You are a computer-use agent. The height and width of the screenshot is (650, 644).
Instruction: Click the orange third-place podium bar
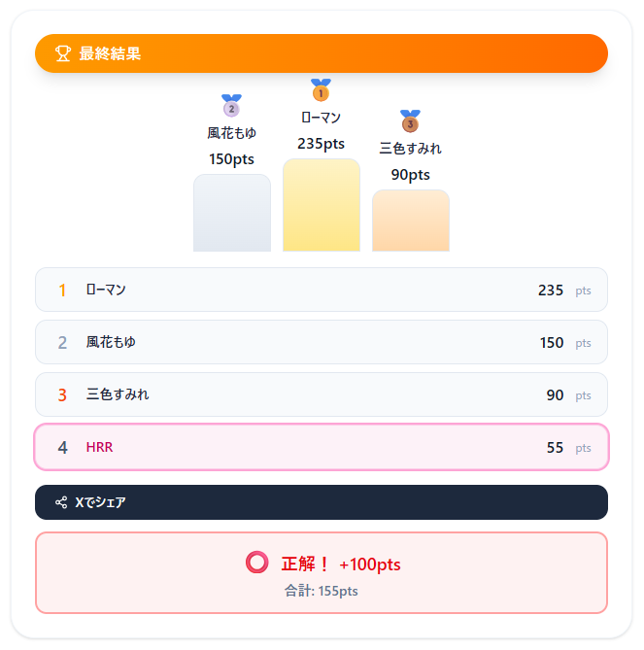[x=411, y=221]
